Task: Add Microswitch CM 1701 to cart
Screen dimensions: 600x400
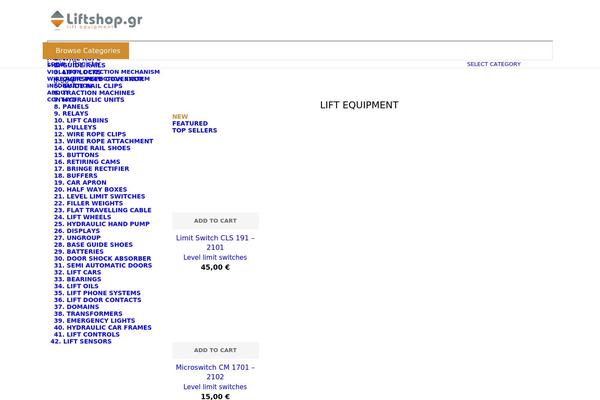Action: pyautogui.click(x=215, y=350)
